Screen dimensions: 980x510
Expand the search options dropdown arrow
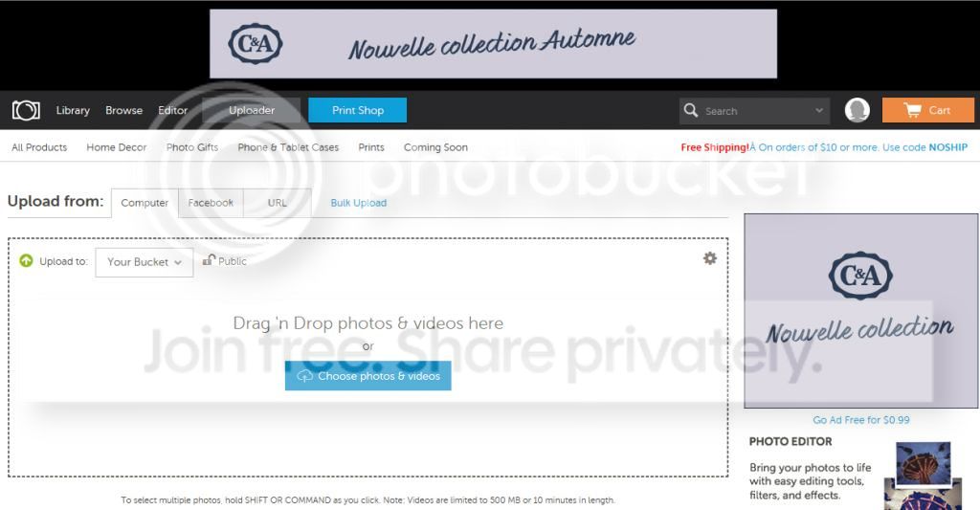tap(819, 111)
